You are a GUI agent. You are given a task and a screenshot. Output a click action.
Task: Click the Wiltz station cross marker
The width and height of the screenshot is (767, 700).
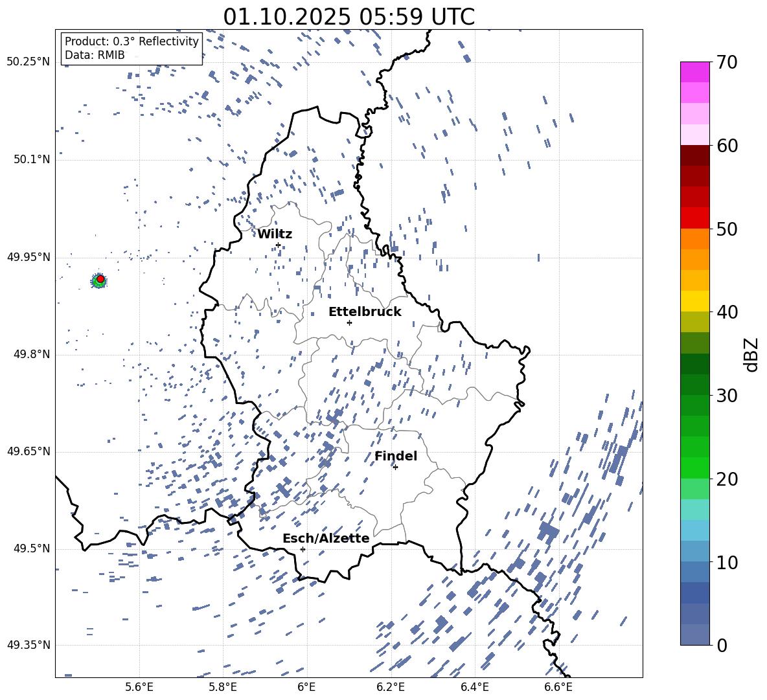tap(278, 245)
